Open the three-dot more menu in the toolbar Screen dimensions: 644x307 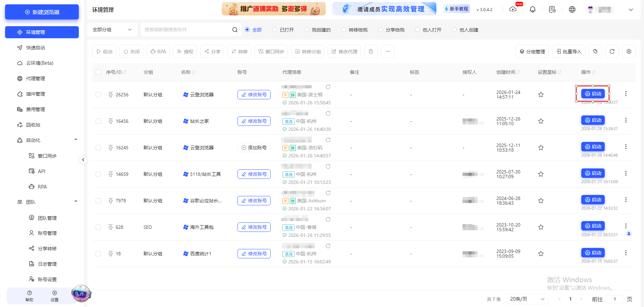pyautogui.click(x=388, y=51)
